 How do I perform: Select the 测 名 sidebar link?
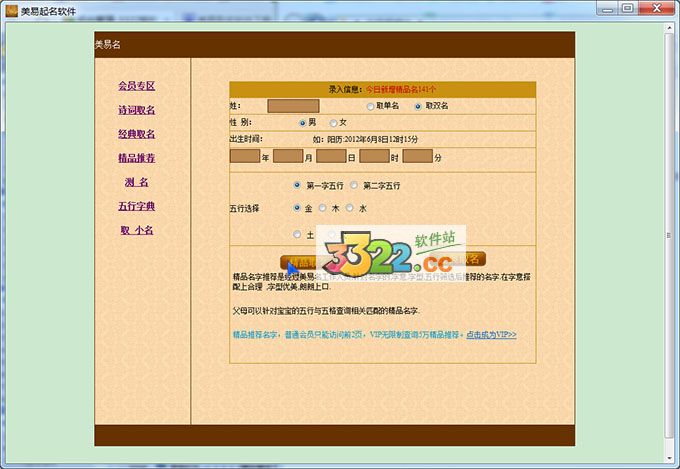coord(137,182)
